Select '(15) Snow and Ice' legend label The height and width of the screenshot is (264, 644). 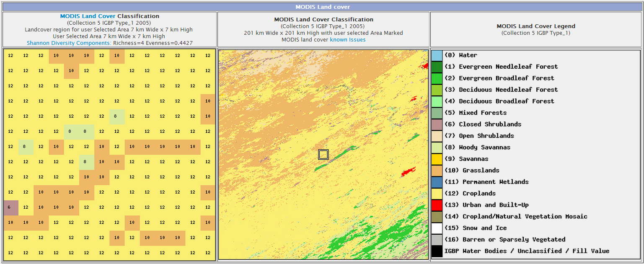[x=476, y=228]
